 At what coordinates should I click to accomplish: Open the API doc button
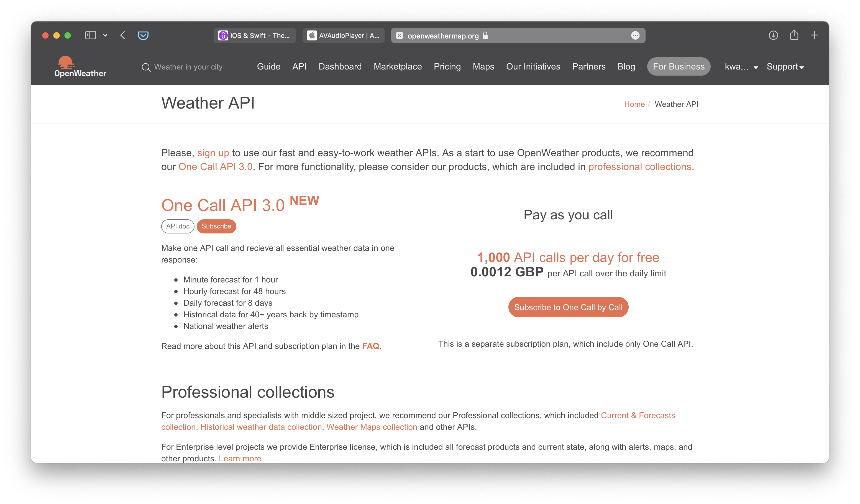pyautogui.click(x=178, y=227)
